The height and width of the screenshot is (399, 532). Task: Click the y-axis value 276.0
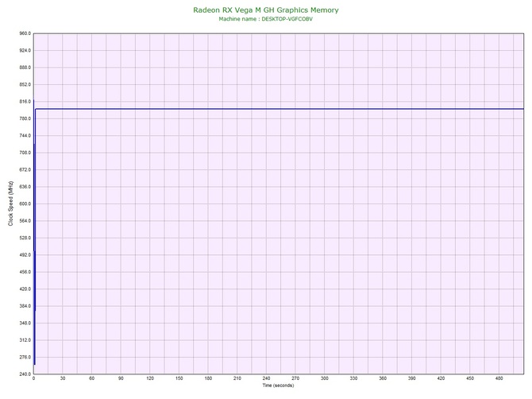(x=25, y=357)
